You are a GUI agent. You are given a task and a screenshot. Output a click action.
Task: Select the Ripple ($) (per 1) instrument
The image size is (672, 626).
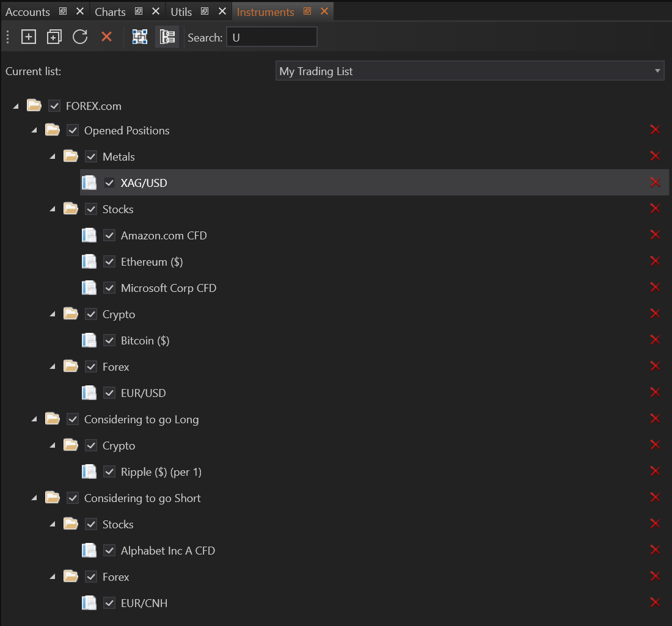point(161,472)
